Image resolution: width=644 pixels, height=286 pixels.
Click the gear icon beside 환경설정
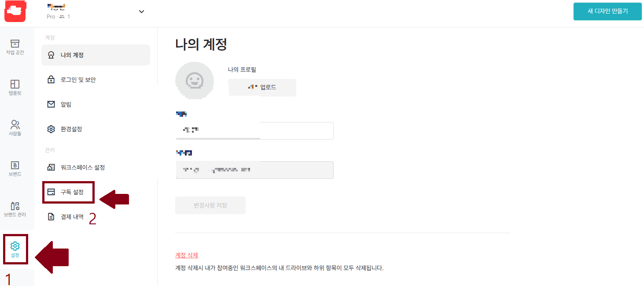click(x=50, y=129)
